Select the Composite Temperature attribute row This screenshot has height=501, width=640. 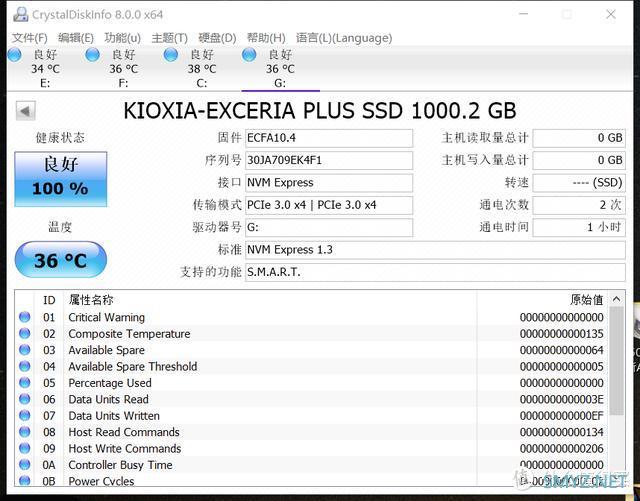[312, 334]
